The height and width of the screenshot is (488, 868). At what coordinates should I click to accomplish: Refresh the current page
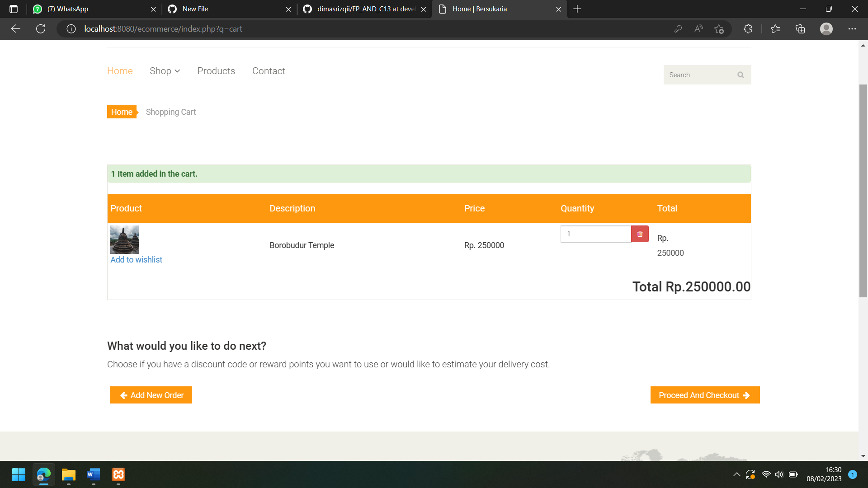[x=41, y=28]
